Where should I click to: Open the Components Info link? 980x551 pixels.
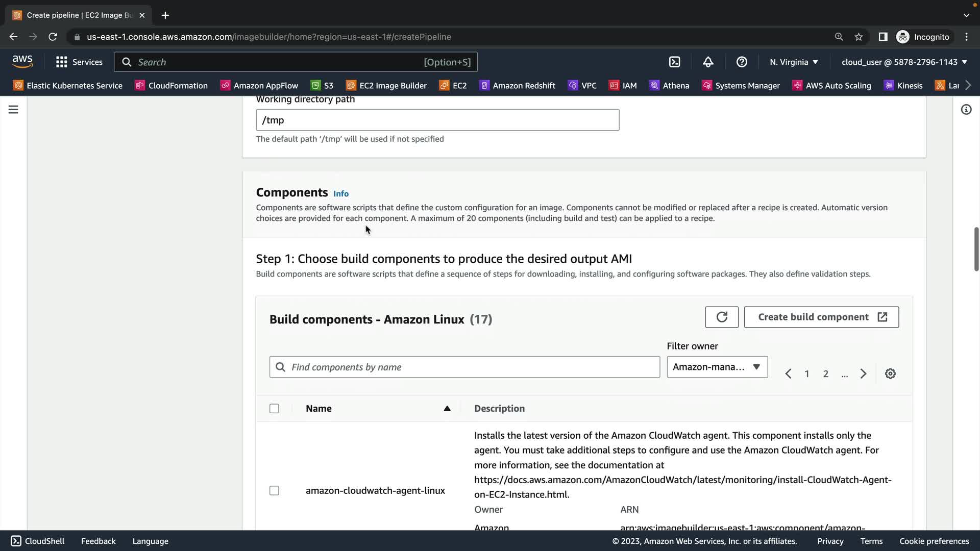[340, 193]
